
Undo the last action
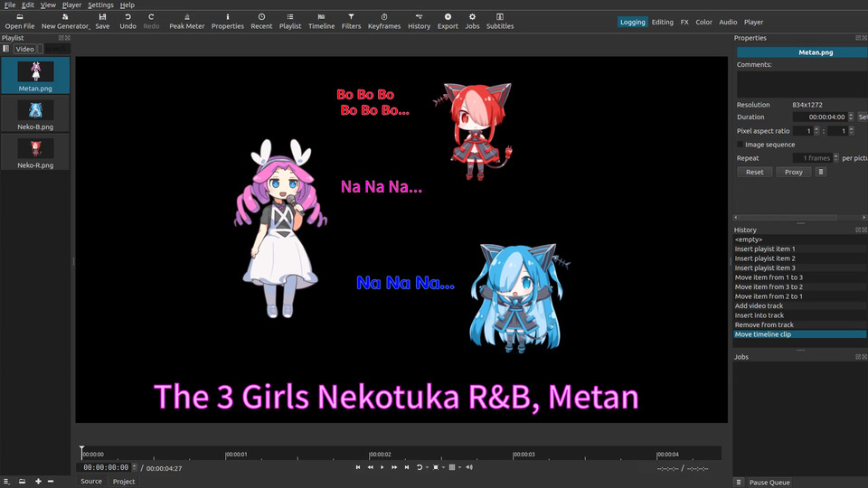point(127,22)
